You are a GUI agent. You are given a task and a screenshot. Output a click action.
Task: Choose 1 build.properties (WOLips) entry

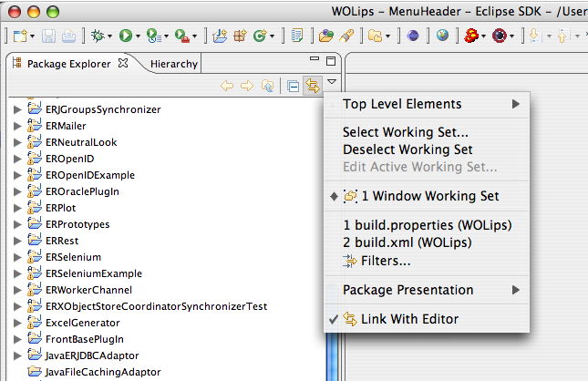(x=428, y=225)
